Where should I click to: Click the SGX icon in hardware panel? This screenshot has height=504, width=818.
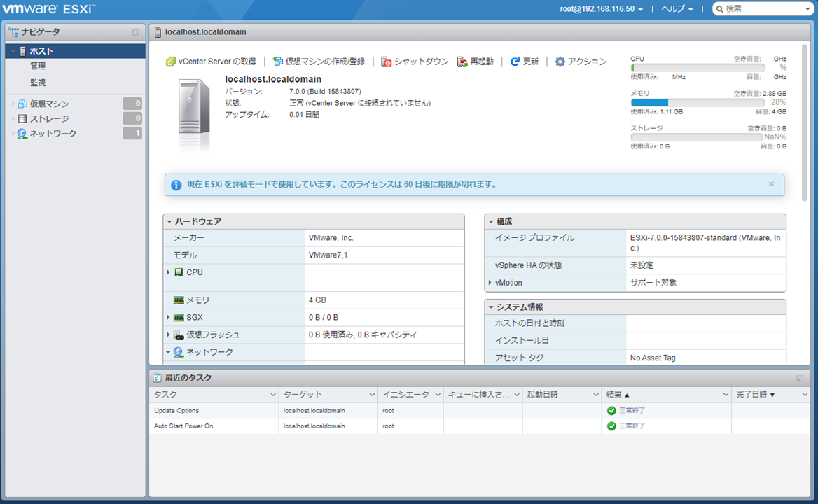point(179,317)
